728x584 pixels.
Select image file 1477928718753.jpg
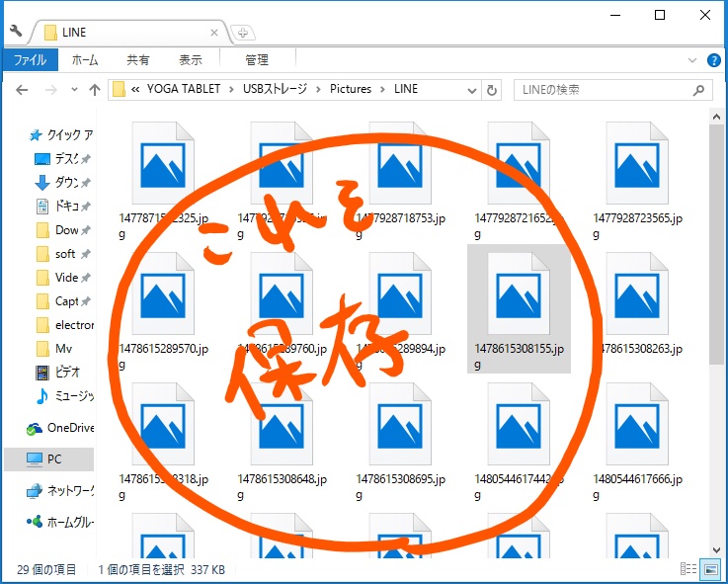400,181
